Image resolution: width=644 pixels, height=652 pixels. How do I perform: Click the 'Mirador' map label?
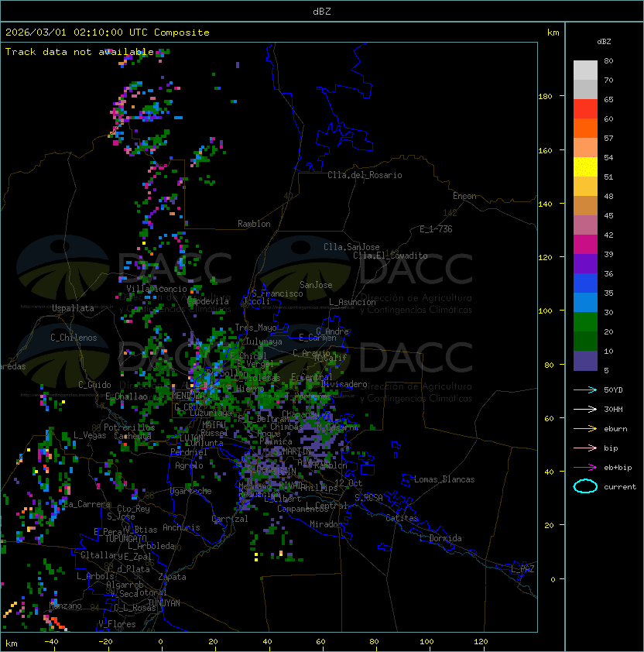(x=326, y=524)
